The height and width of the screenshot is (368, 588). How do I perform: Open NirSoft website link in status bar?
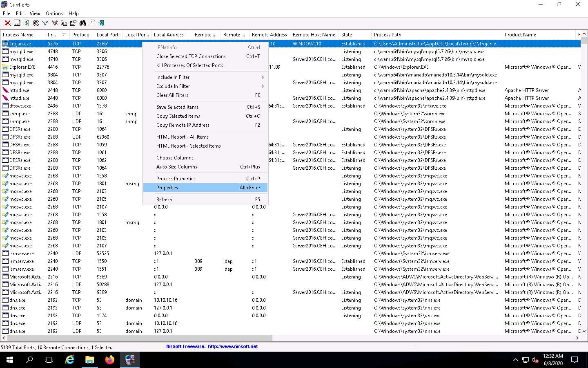click(233, 346)
